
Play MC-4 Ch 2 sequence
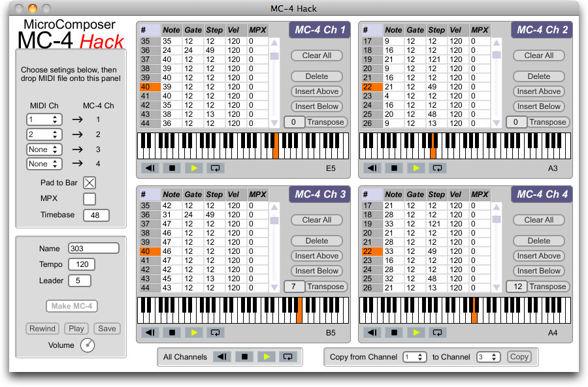(416, 168)
